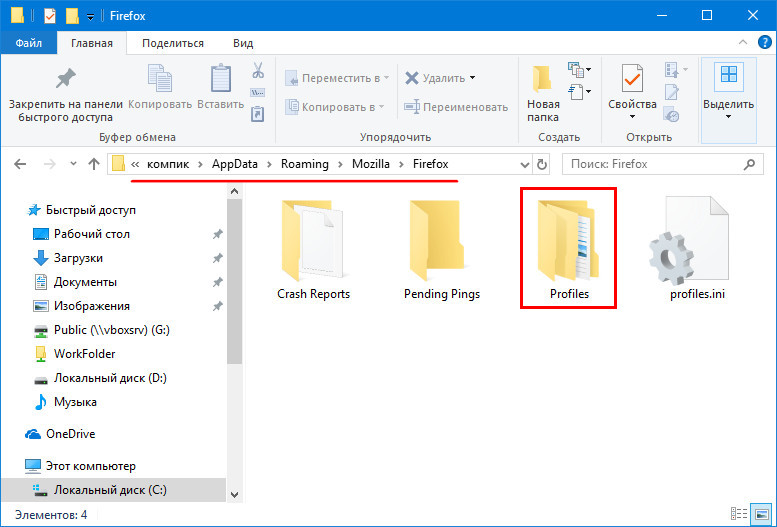
Task: Click the up-arrow parent folder button
Action: pyautogui.click(x=94, y=164)
